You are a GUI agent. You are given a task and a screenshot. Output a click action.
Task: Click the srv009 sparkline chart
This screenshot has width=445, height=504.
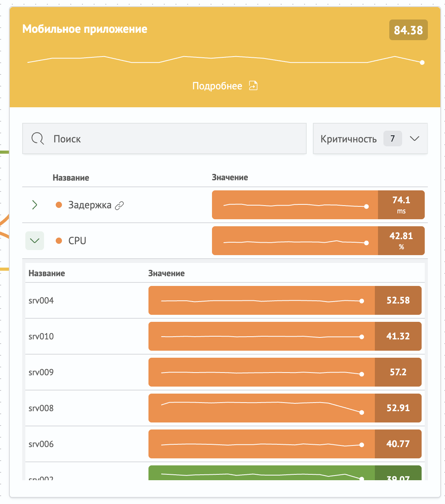click(x=262, y=372)
